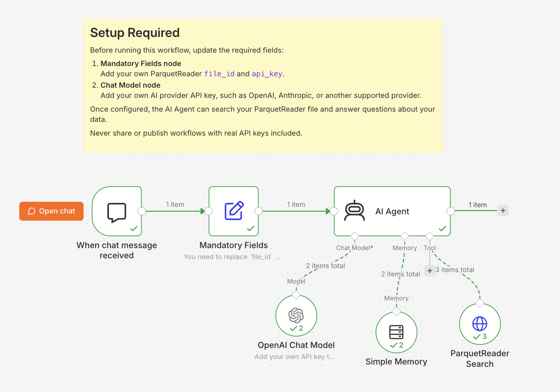
Task: Click the 'Never share or publish workflows' warning line
Action: tap(196, 133)
